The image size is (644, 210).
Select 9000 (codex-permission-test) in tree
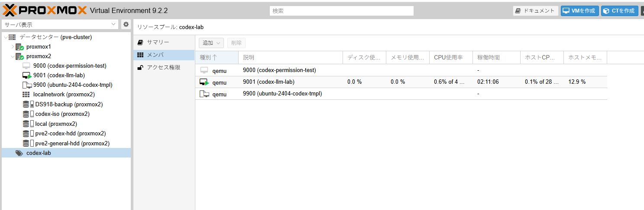[70, 66]
